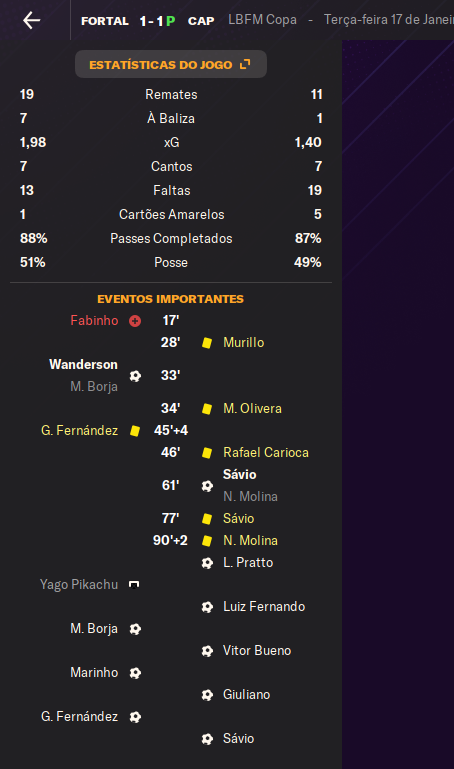
Task: Click G. Fernández's yellow card icon at 45'+4
Action: pos(135,431)
